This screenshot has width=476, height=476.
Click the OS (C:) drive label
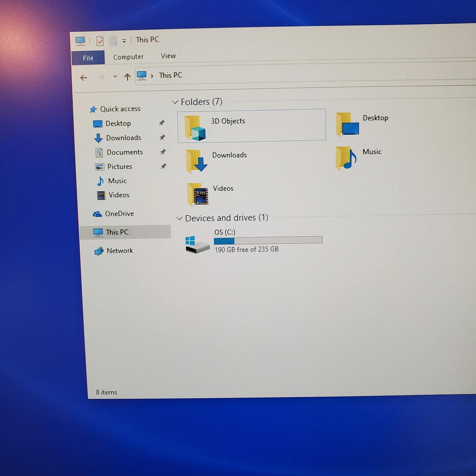(x=225, y=232)
